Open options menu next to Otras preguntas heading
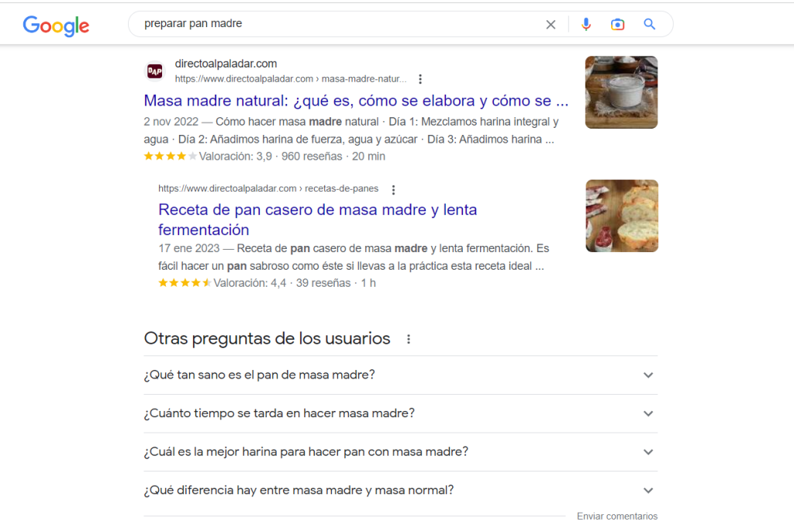The width and height of the screenshot is (794, 532). click(409, 339)
